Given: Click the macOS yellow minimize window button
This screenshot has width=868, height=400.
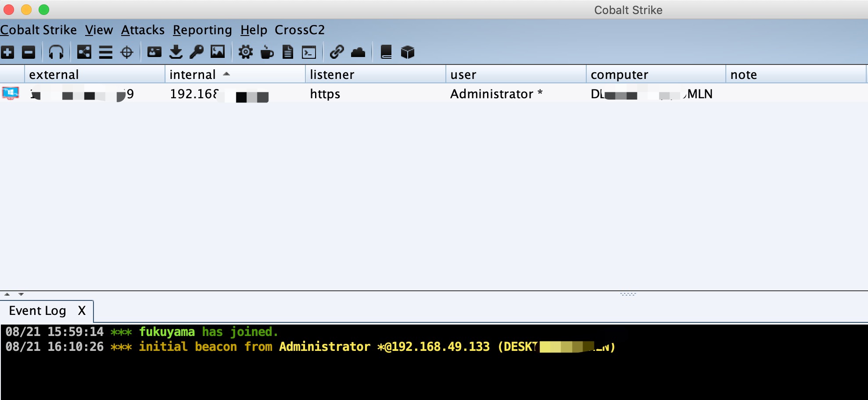Looking at the screenshot, I should pos(26,10).
